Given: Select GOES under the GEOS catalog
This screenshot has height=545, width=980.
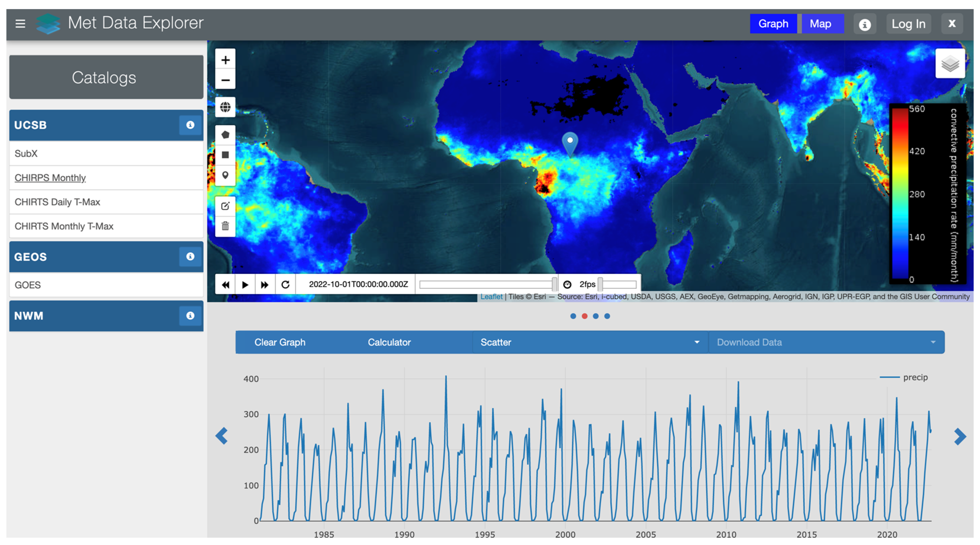Looking at the screenshot, I should pyautogui.click(x=28, y=285).
